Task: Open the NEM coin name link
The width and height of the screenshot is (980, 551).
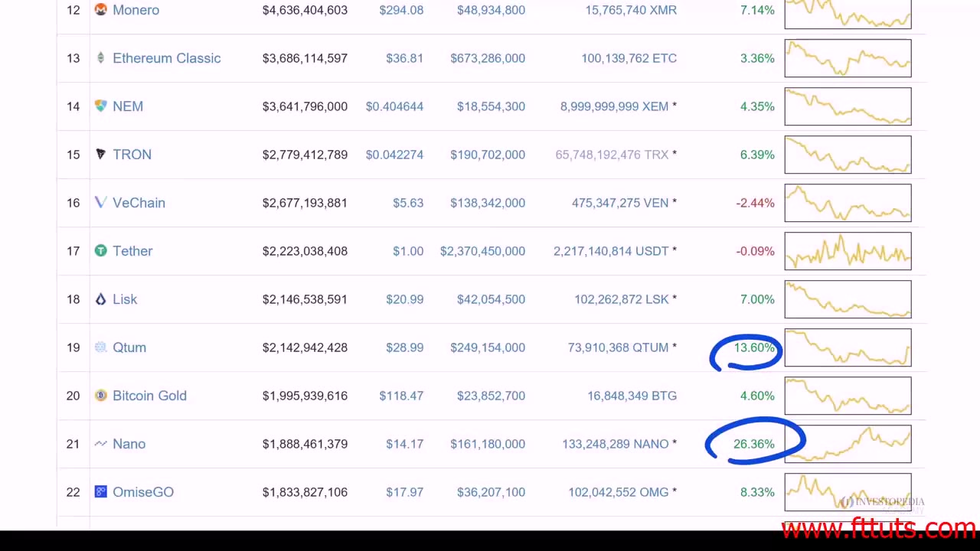Action: [x=128, y=106]
